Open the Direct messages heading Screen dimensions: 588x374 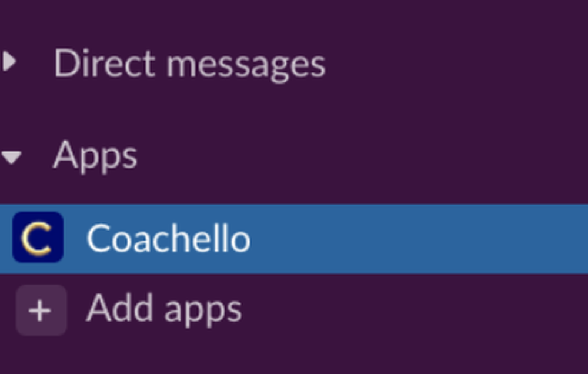coord(189,64)
